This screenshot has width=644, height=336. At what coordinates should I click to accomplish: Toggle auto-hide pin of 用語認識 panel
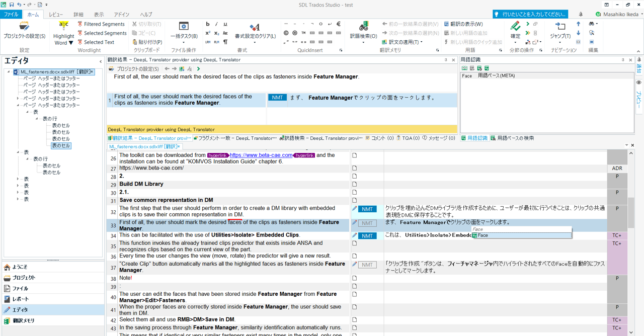pyautogui.click(x=623, y=60)
